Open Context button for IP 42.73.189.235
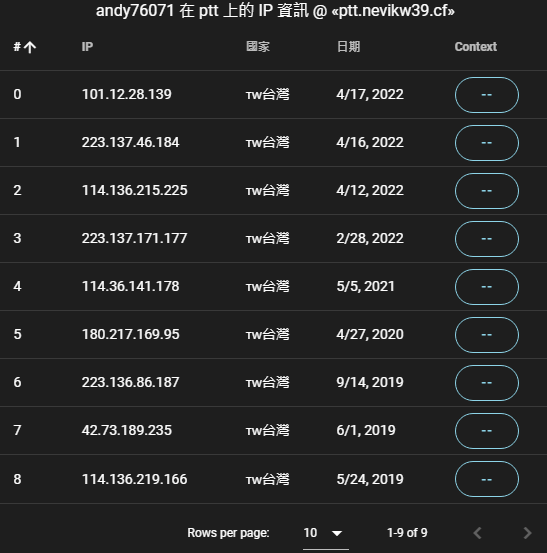The image size is (547, 553). (x=487, y=431)
